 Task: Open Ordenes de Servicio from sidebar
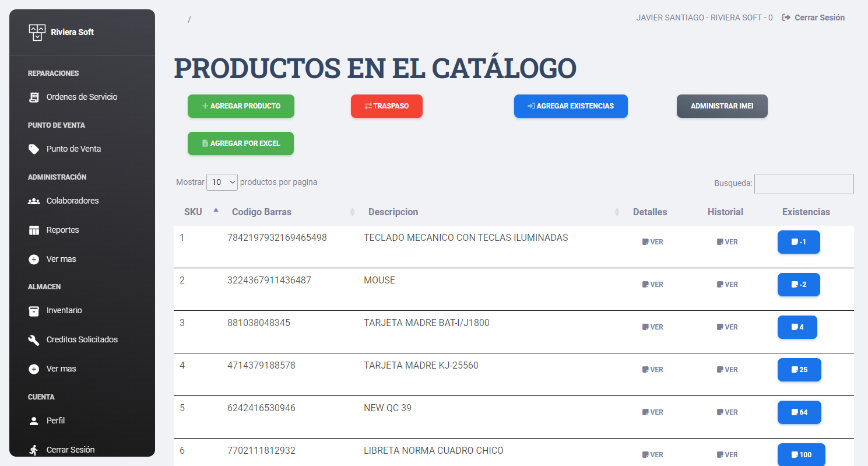pyautogui.click(x=82, y=97)
